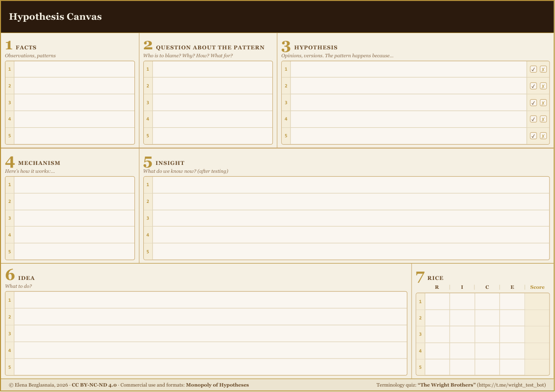Open "The Wright Brothers" quiz link

click(x=447, y=385)
